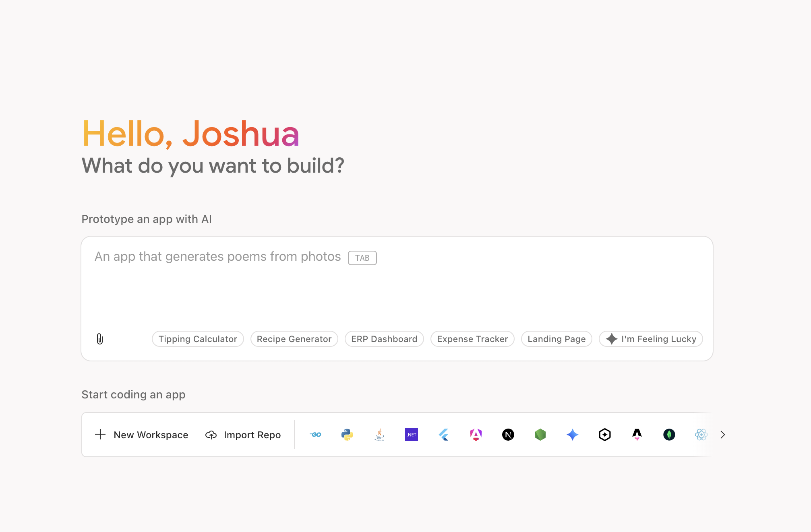
Task: Click Import Repo
Action: pyautogui.click(x=243, y=435)
